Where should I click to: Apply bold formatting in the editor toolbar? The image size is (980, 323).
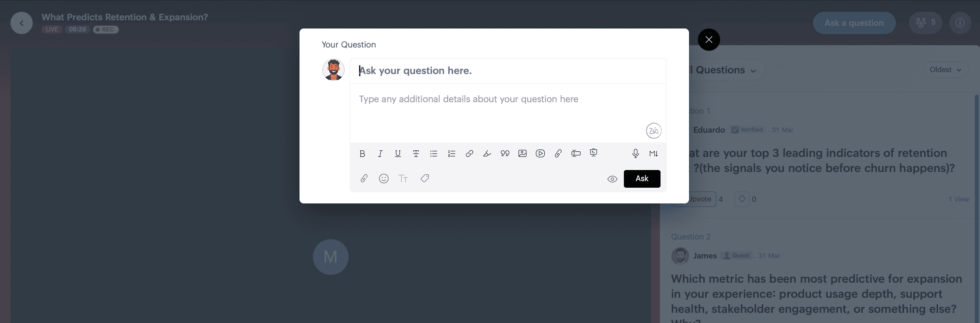click(x=362, y=154)
